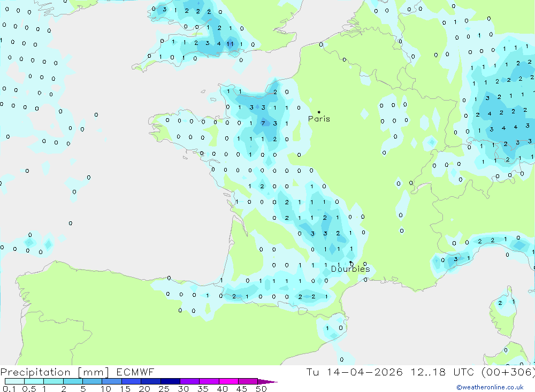The width and height of the screenshot is (535, 392).
Task: Click the precipitation value "11" over southern England
Action: (230, 44)
